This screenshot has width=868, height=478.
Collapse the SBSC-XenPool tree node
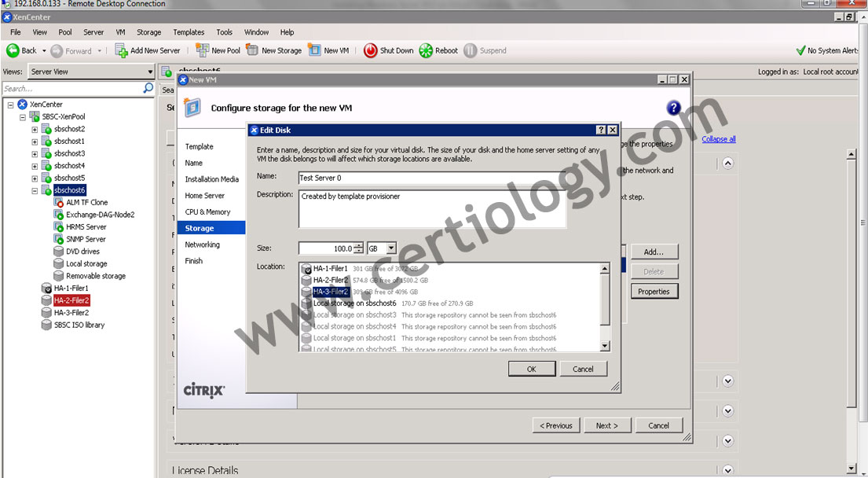point(22,117)
